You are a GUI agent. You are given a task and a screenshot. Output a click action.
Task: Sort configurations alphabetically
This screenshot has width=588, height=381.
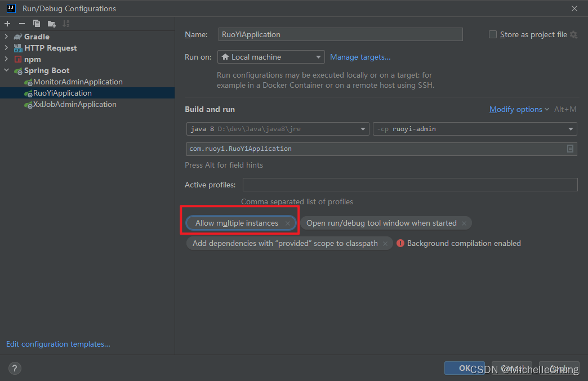[x=66, y=24]
